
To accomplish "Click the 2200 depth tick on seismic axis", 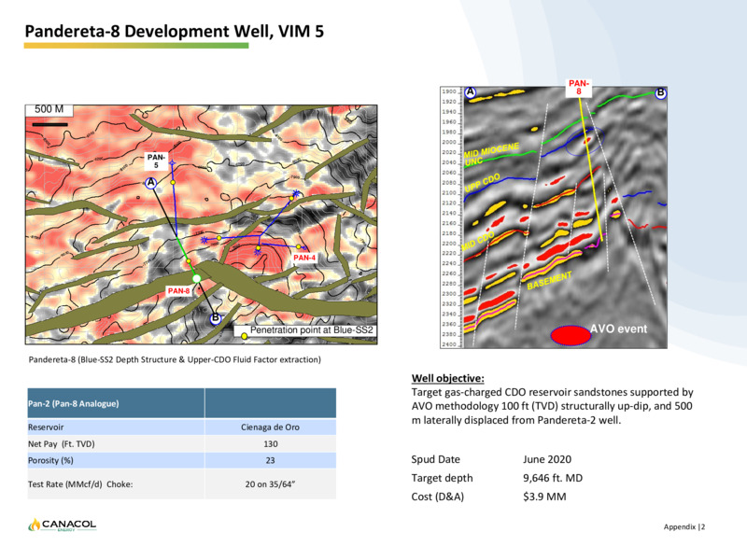I will click(x=449, y=244).
